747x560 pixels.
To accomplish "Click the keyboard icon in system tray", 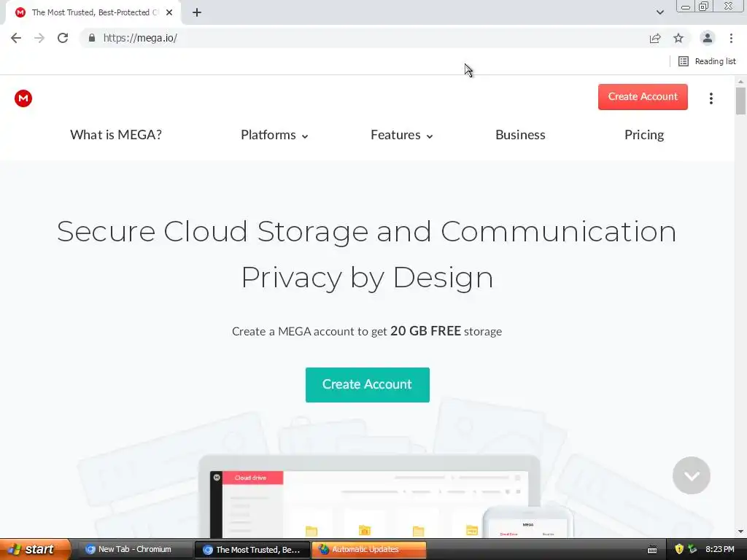I will (x=652, y=550).
